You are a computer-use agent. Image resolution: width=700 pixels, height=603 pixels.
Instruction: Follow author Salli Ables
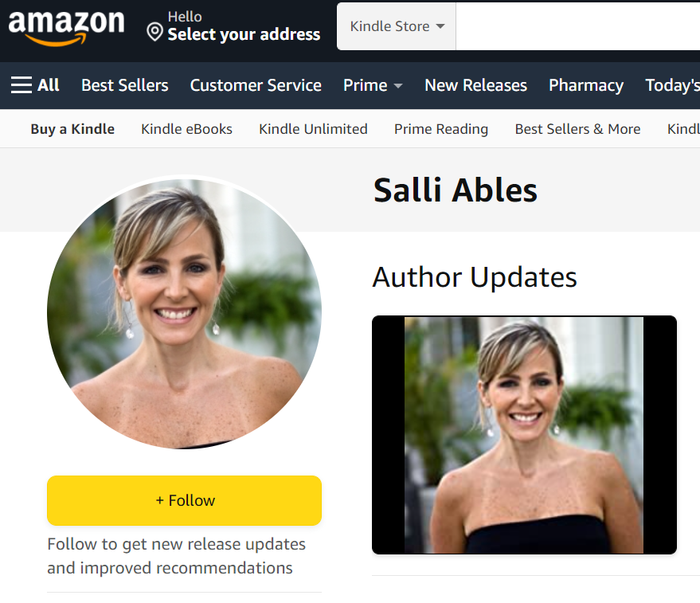[x=185, y=500]
